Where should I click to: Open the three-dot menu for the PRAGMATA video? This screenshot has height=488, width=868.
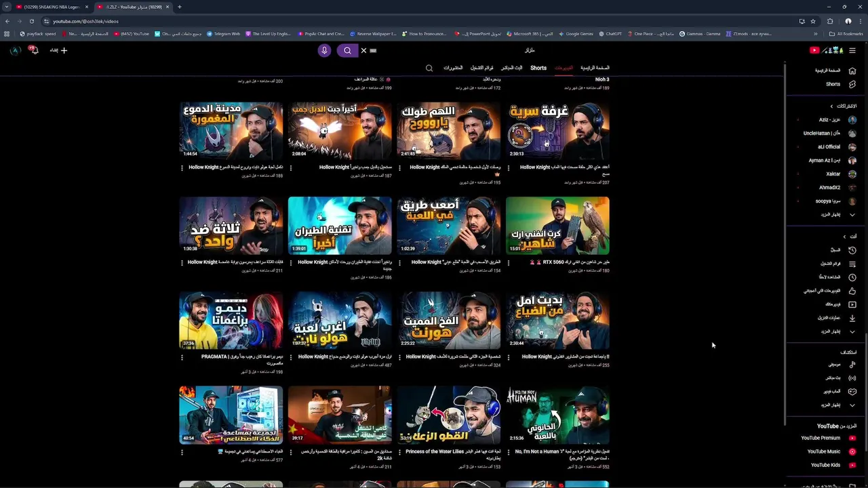tap(182, 357)
